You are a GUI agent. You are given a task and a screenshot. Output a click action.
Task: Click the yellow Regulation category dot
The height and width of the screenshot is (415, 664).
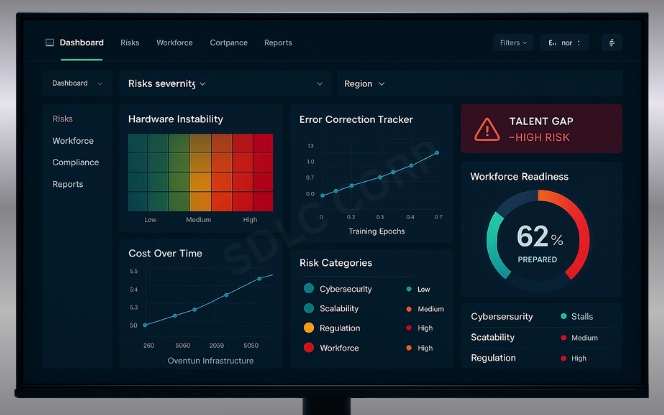[x=309, y=328]
